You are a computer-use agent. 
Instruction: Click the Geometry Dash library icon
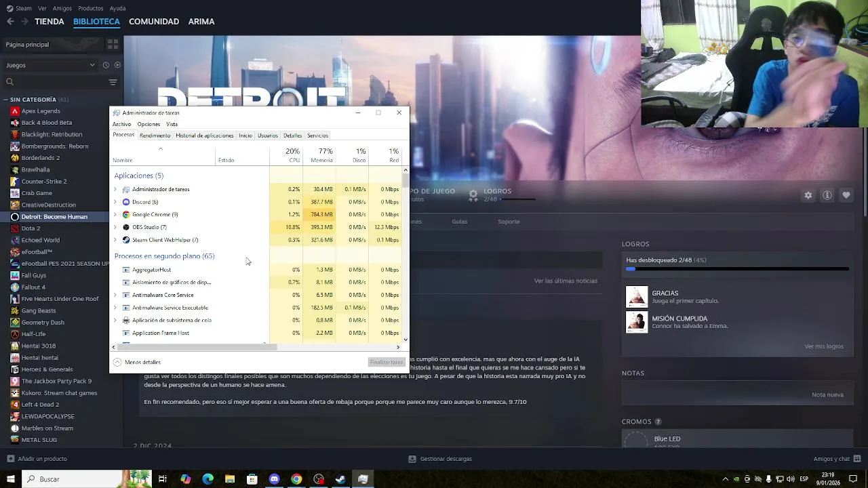click(14, 323)
